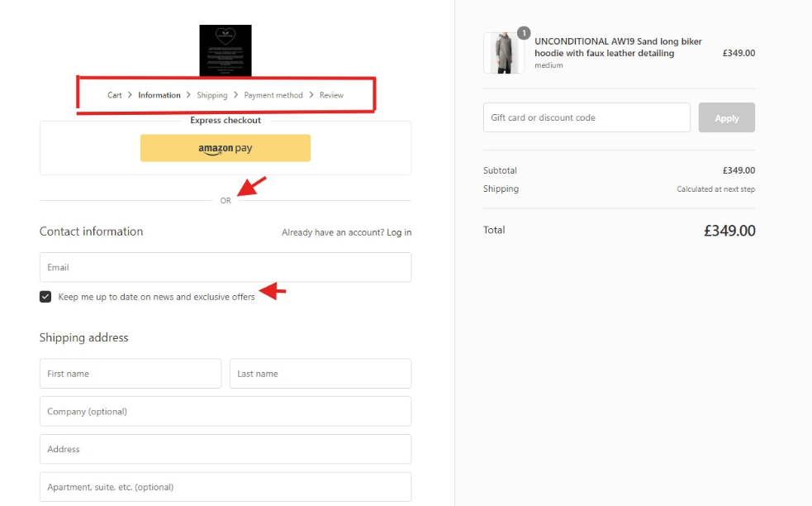Image resolution: width=812 pixels, height=506 pixels.
Task: Click the Gift card or discount code field
Action: click(x=586, y=117)
